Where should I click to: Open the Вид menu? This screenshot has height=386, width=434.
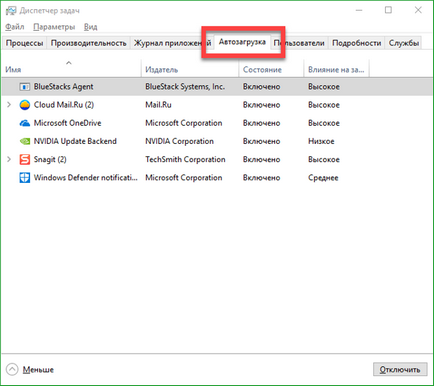coord(90,27)
